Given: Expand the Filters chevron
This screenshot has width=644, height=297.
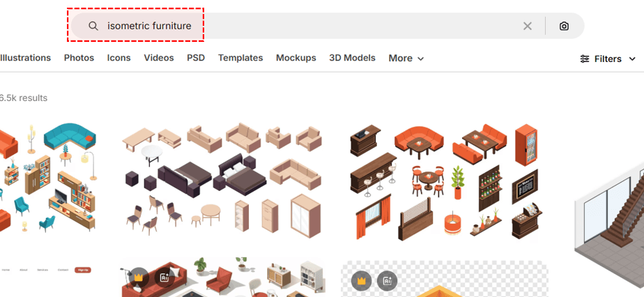Looking at the screenshot, I should [x=633, y=59].
